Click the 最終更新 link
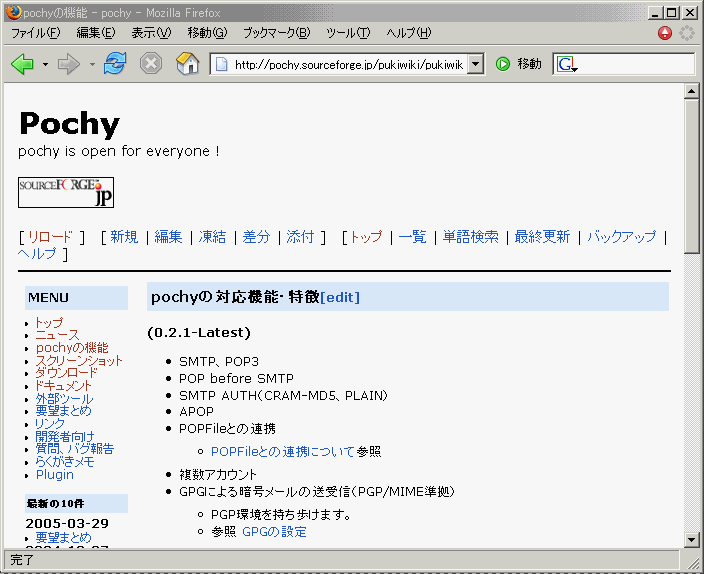704x574 pixels. click(x=542, y=237)
